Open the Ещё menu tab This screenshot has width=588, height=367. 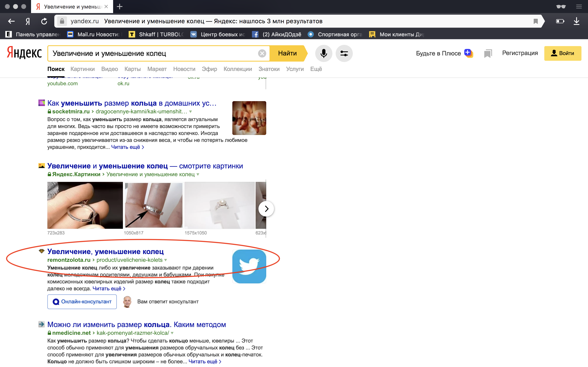click(316, 69)
